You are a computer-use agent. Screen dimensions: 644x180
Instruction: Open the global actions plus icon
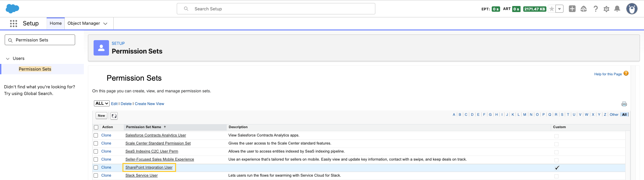[572, 9]
